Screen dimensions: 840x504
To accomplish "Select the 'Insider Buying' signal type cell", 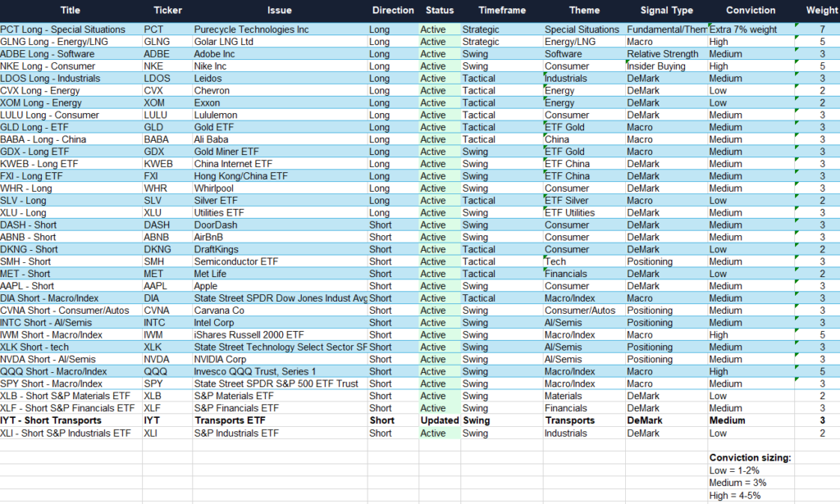I will click(666, 66).
